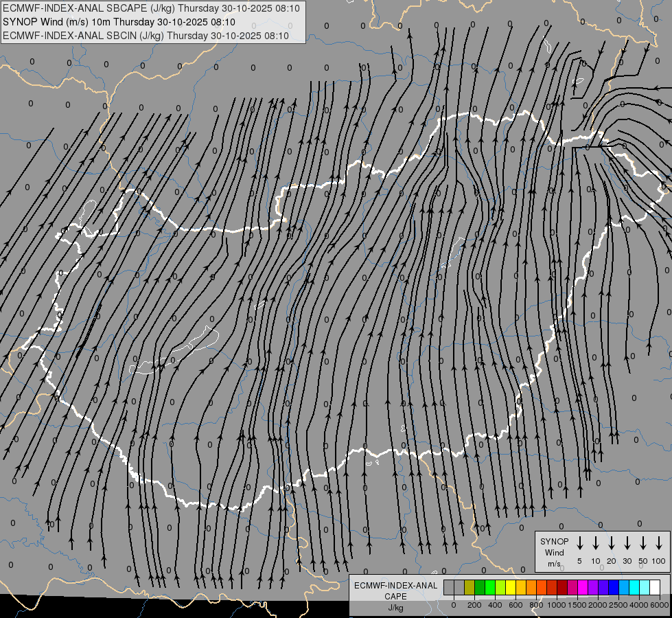Select the pale cyan legend swatch
Screen dimensions: 672x618
click(x=644, y=587)
